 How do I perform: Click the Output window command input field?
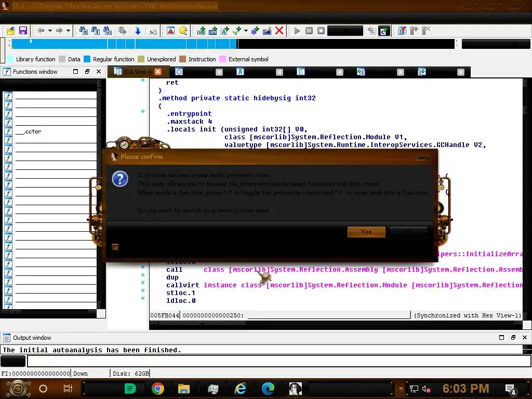(279, 361)
